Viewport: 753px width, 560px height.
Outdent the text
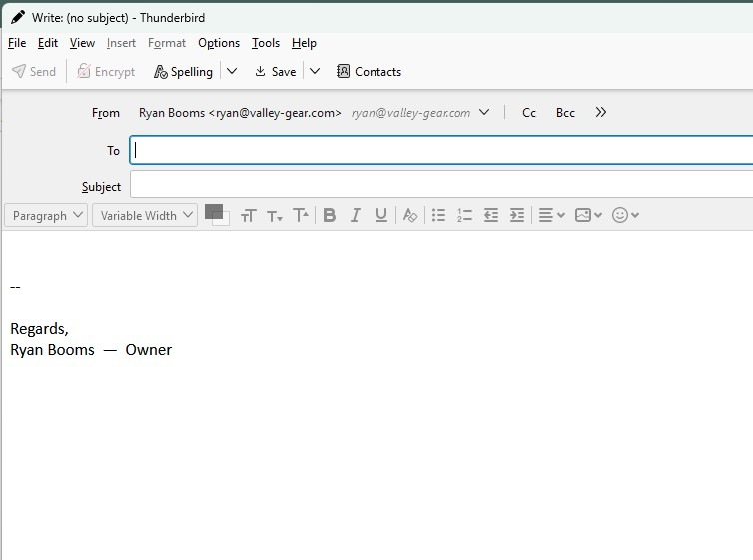(x=491, y=215)
